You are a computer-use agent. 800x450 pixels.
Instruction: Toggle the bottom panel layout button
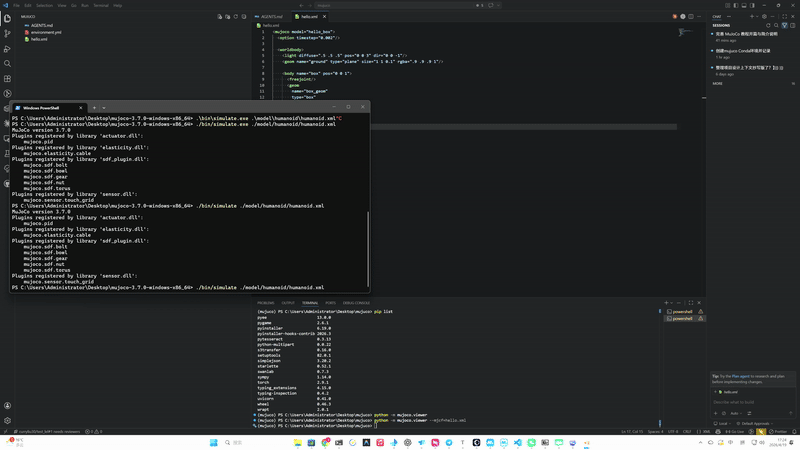(745, 5)
